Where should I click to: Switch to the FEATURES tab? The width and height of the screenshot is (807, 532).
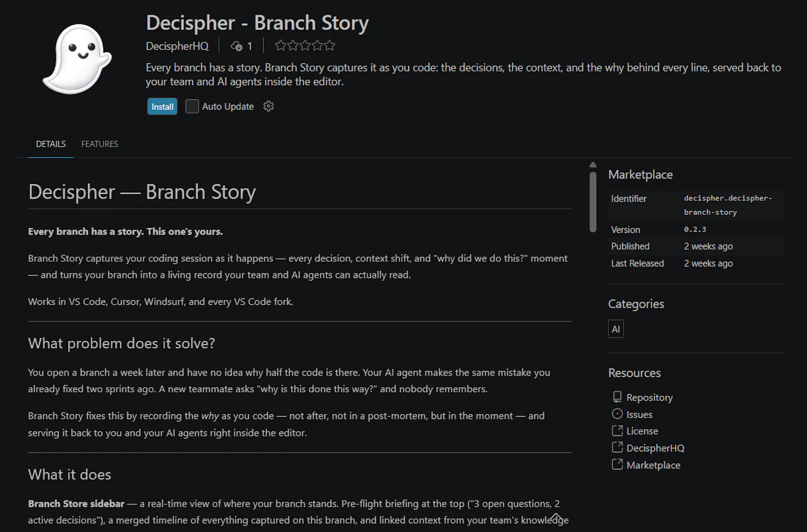[99, 144]
